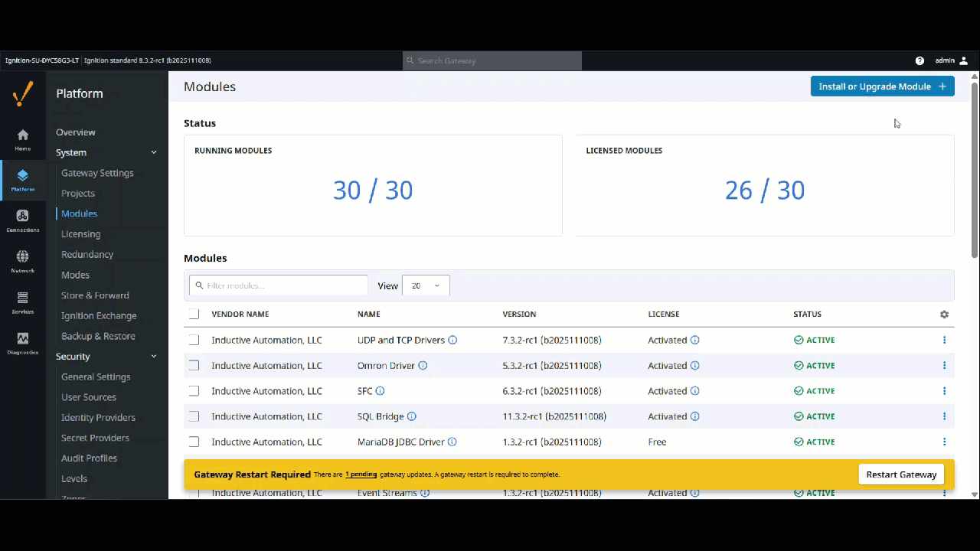Open the Services sidebar icon
980x551 pixels.
click(22, 302)
